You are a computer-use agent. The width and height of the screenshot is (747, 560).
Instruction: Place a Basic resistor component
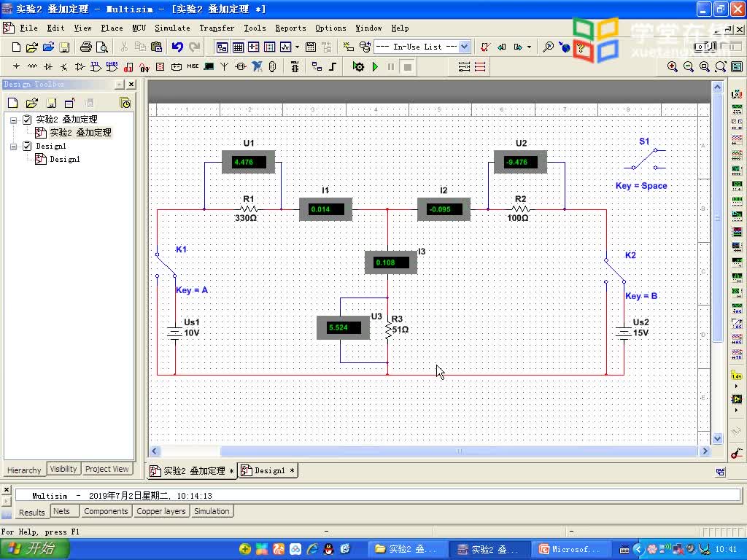tap(32, 66)
